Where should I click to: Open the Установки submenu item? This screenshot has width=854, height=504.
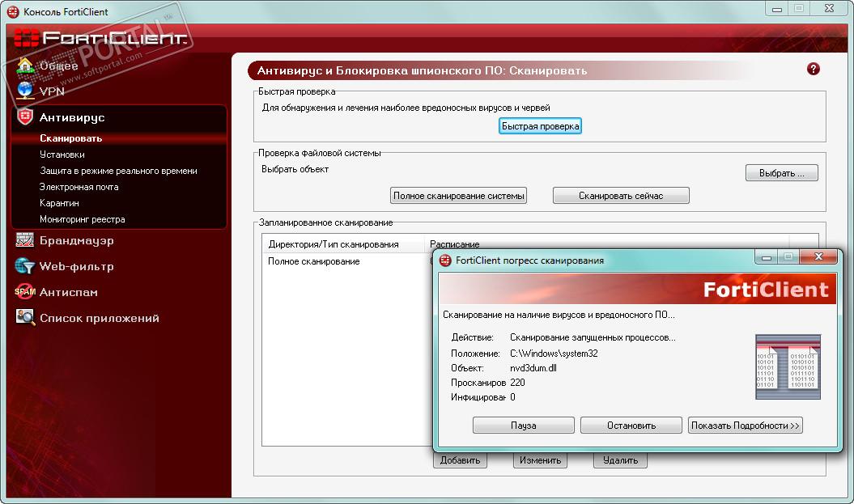click(x=62, y=155)
